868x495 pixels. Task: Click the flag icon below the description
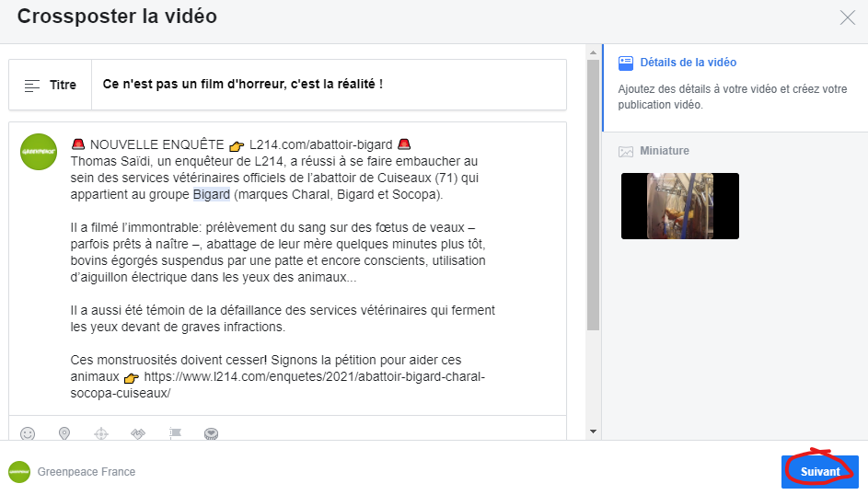[175, 433]
